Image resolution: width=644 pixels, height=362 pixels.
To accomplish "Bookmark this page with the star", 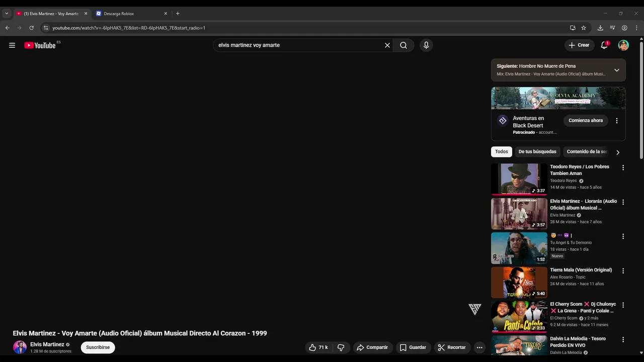I will click(584, 28).
